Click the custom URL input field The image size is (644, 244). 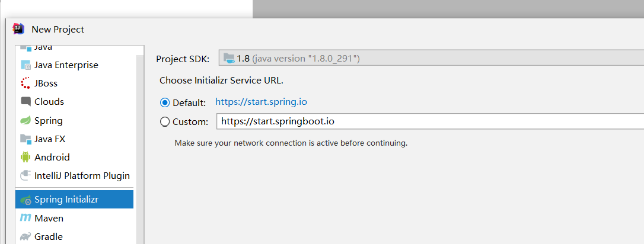[x=430, y=121]
